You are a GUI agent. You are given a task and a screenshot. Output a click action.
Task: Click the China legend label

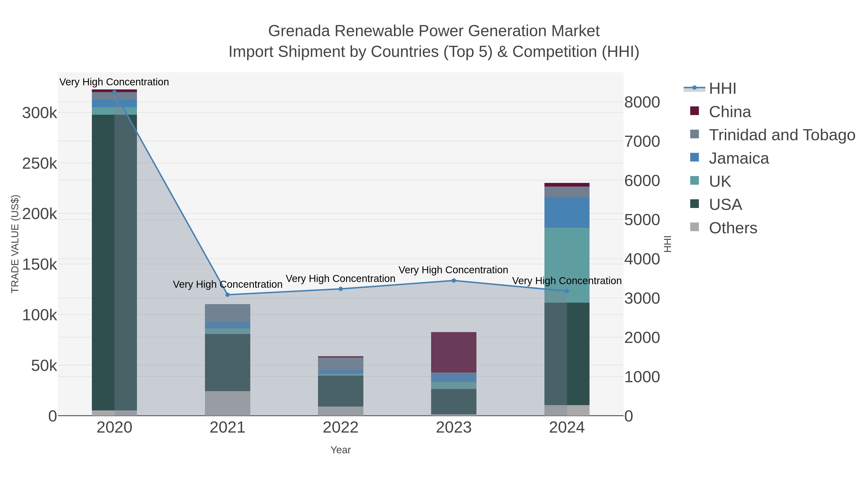click(x=730, y=112)
